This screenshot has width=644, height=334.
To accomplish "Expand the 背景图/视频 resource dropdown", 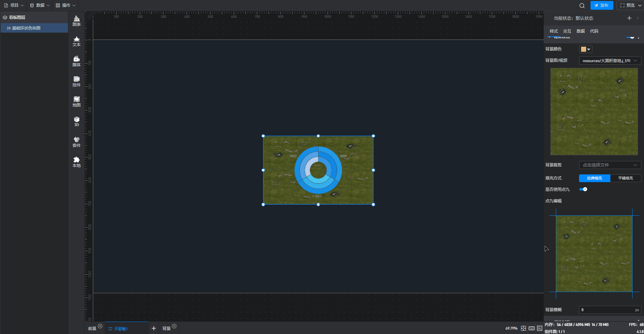I will 609,61.
